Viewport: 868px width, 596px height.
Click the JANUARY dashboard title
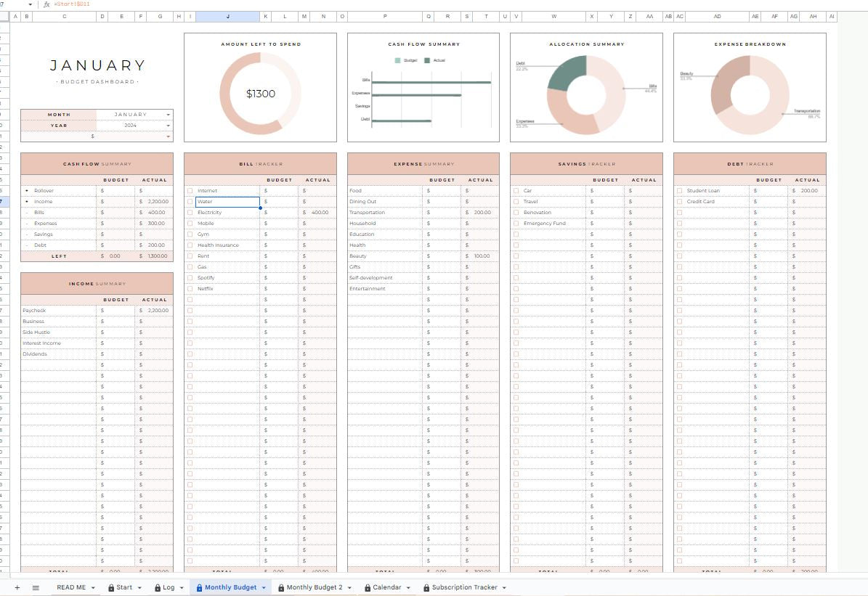(97, 65)
